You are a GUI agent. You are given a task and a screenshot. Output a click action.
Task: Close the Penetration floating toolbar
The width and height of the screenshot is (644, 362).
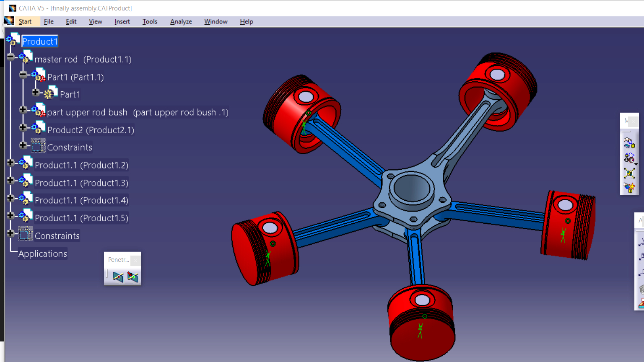pos(135,260)
